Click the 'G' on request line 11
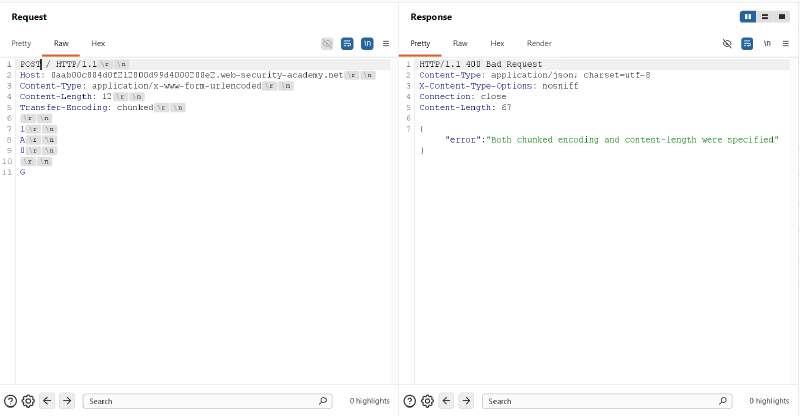The height and width of the screenshot is (416, 800). pyautogui.click(x=22, y=172)
